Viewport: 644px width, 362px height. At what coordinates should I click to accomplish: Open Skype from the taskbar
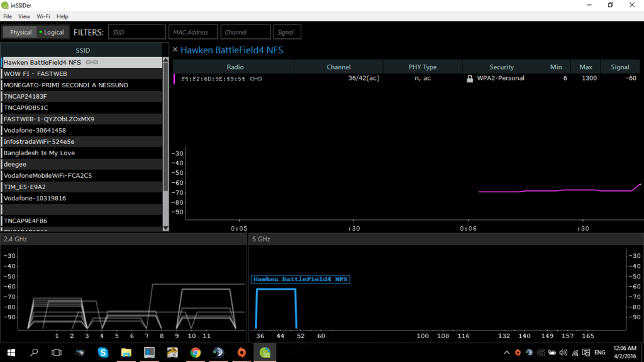click(103, 353)
